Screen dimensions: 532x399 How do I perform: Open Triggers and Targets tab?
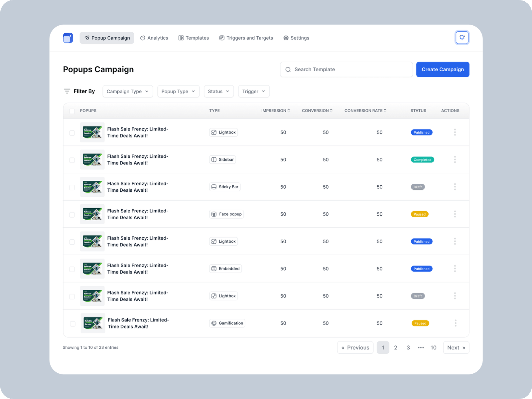[x=246, y=38]
